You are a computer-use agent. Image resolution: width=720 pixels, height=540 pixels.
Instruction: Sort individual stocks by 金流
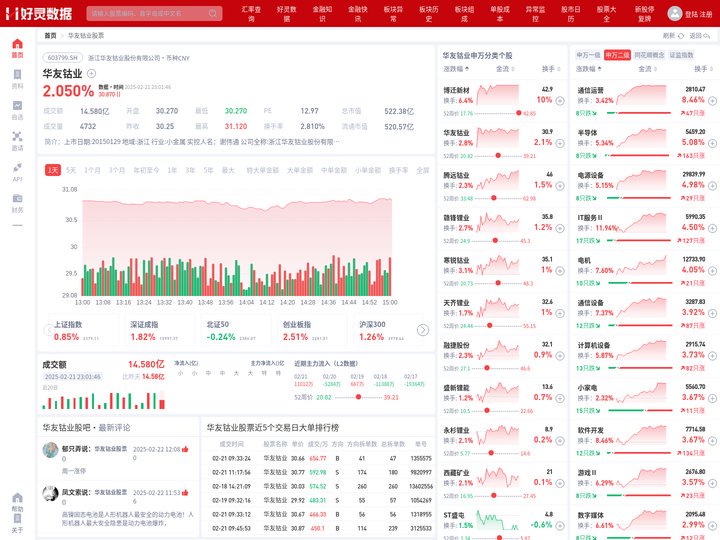(505, 69)
